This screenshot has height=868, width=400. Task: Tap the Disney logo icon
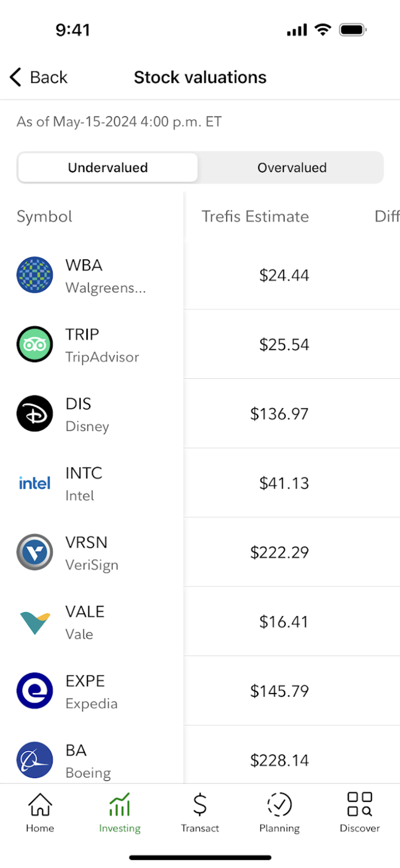(x=35, y=413)
